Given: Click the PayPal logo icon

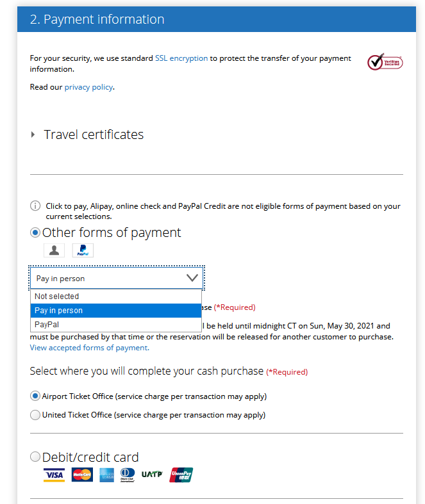Looking at the screenshot, I should point(83,250).
